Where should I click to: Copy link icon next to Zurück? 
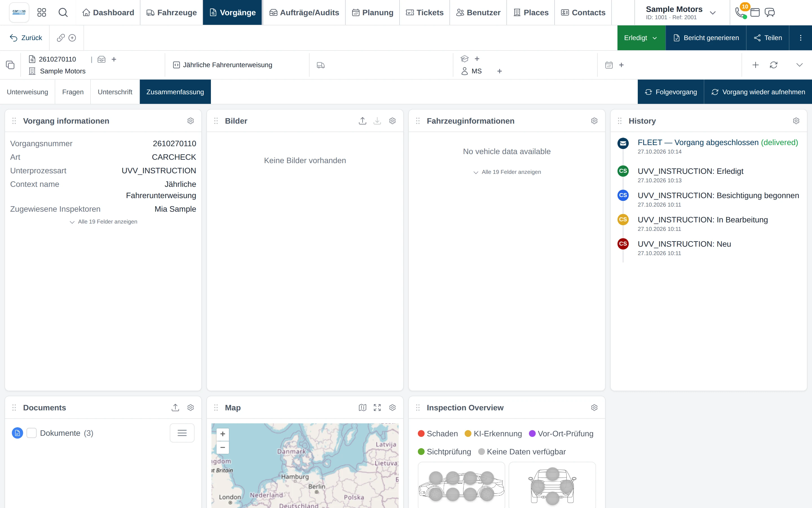(61, 38)
